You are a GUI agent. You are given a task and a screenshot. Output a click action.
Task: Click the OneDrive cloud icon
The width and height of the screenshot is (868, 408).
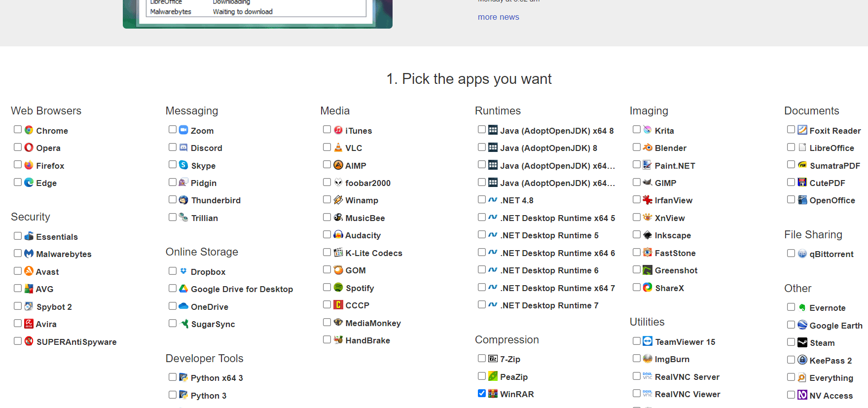(x=183, y=306)
